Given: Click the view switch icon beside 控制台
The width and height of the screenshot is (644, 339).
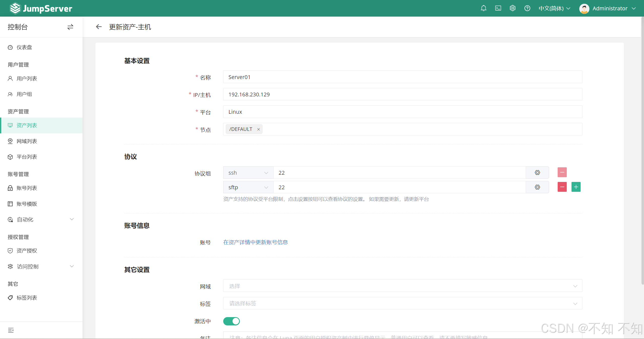Looking at the screenshot, I should (70, 27).
